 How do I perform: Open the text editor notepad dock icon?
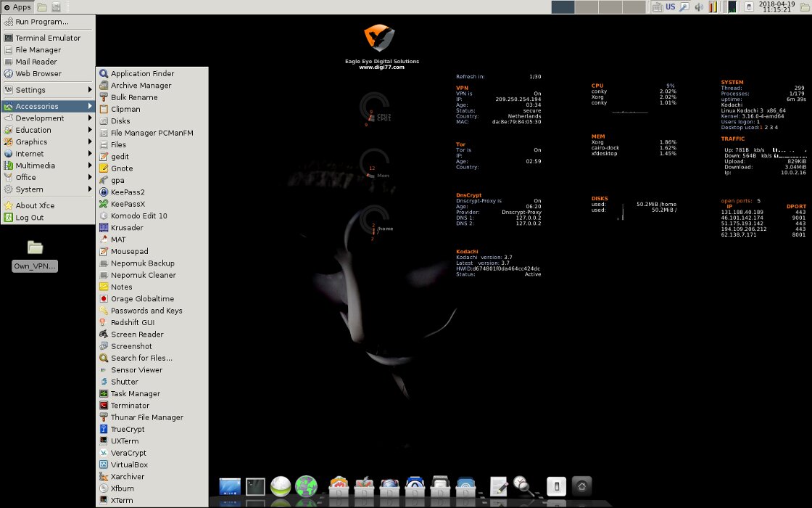498,486
